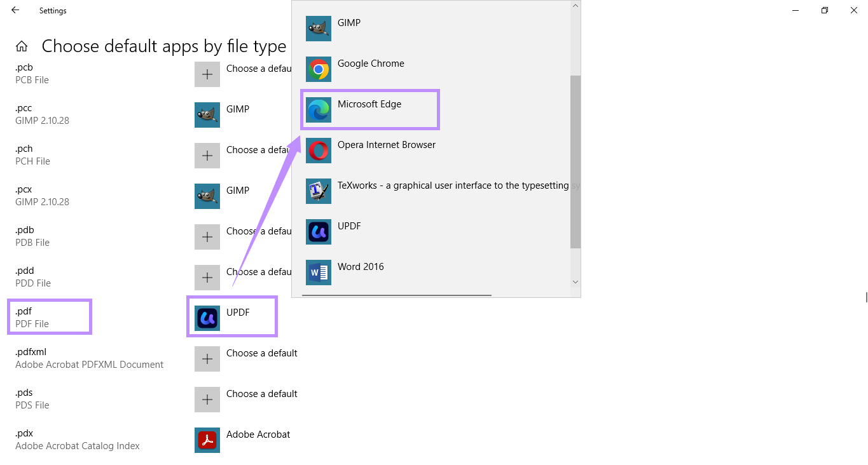The image size is (868, 465).
Task: Choose Microsoft Edge as PDF default
Action: click(369, 104)
